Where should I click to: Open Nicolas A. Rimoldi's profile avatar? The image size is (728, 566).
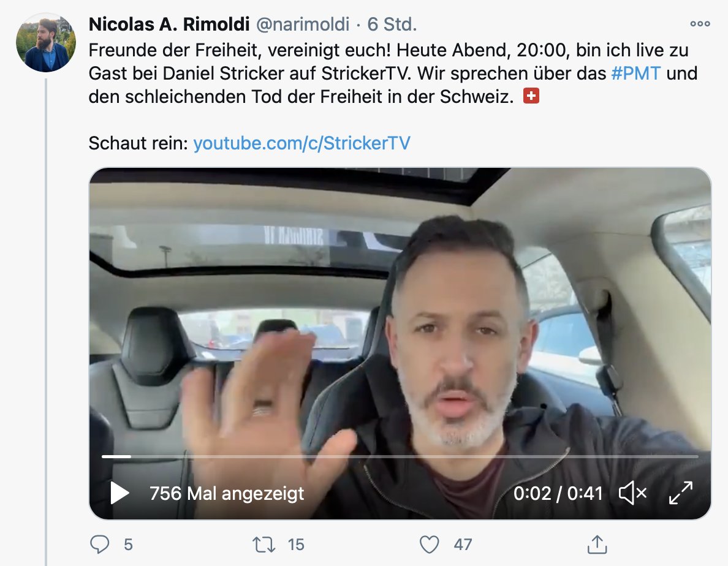tap(45, 42)
